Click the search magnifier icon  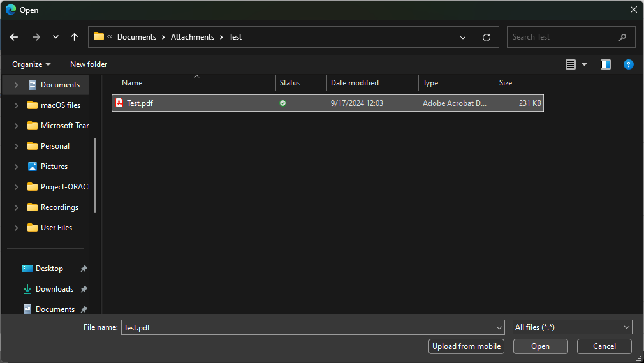click(622, 37)
